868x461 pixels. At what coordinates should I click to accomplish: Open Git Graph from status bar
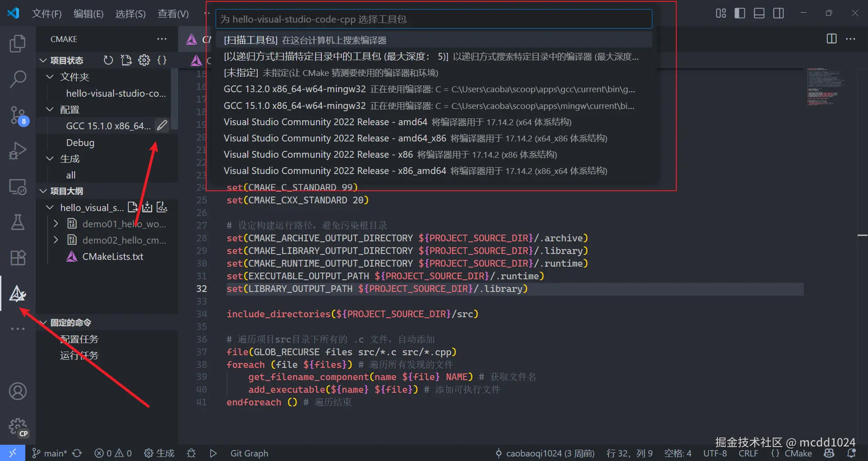tap(249, 453)
